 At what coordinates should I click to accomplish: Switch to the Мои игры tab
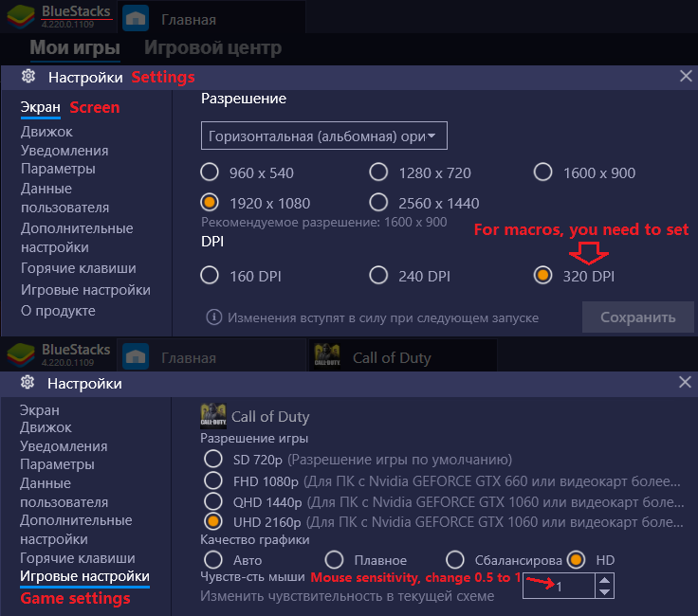coord(75,47)
